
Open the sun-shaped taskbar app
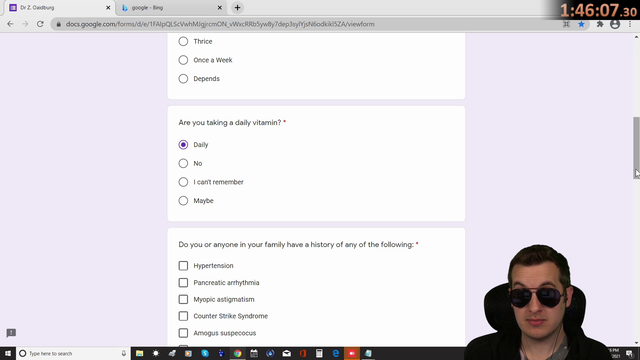156,353
